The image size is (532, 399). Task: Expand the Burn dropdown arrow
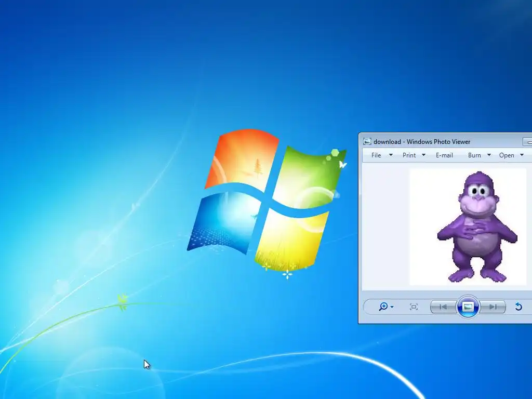[x=489, y=155]
